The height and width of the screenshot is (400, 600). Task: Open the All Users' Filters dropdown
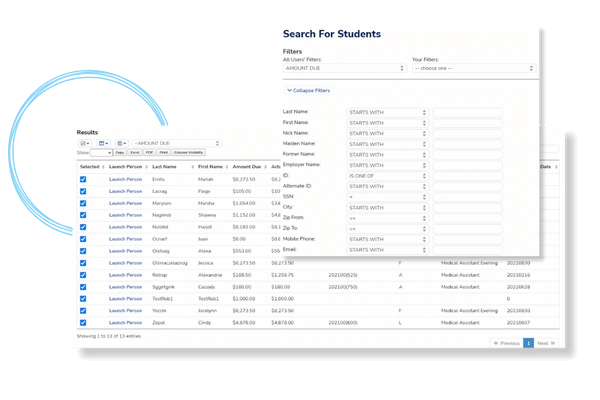tap(344, 68)
